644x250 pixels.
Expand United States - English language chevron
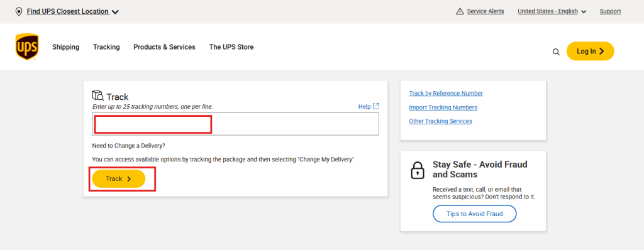[584, 12]
